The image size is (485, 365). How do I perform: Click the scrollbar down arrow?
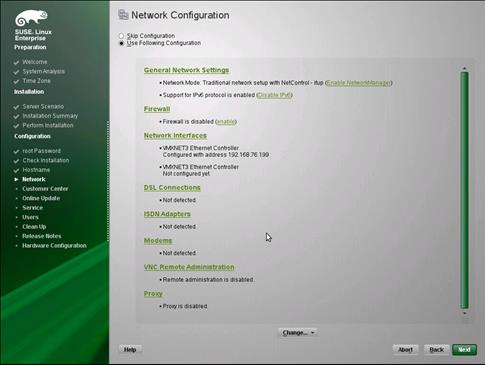point(464,313)
